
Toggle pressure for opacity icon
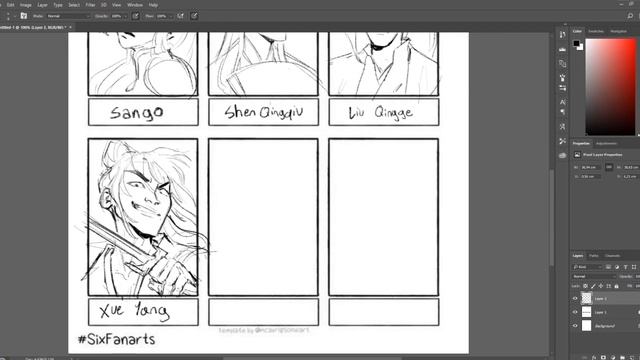pyautogui.click(x=136, y=16)
